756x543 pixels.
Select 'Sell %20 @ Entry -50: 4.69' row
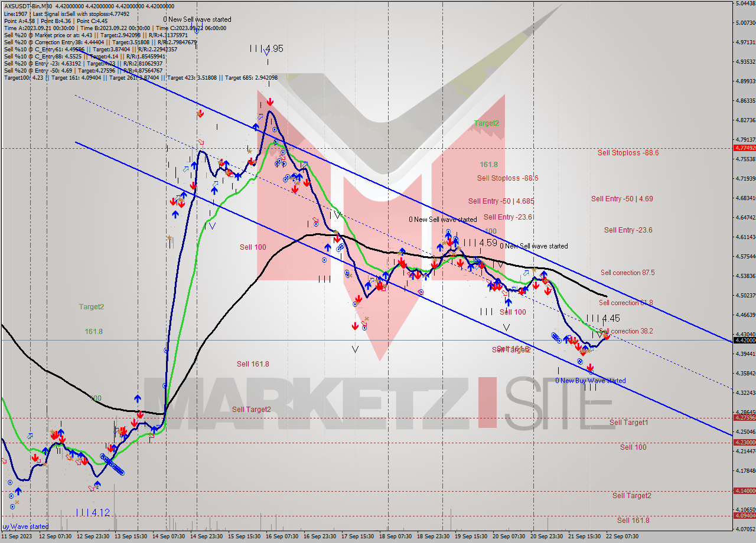click(x=83, y=70)
